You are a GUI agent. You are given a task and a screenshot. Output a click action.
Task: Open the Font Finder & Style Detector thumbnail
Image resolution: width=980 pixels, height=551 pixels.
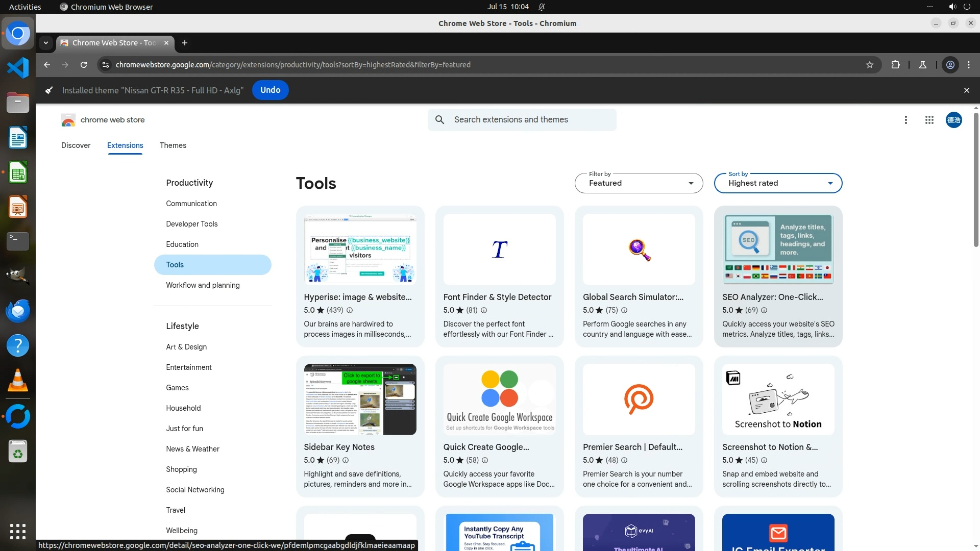tap(499, 249)
